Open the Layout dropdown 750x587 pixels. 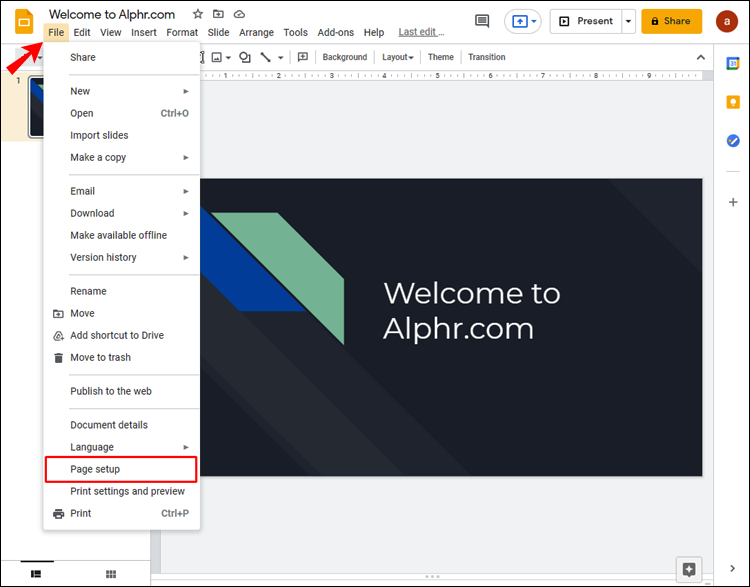[397, 57]
